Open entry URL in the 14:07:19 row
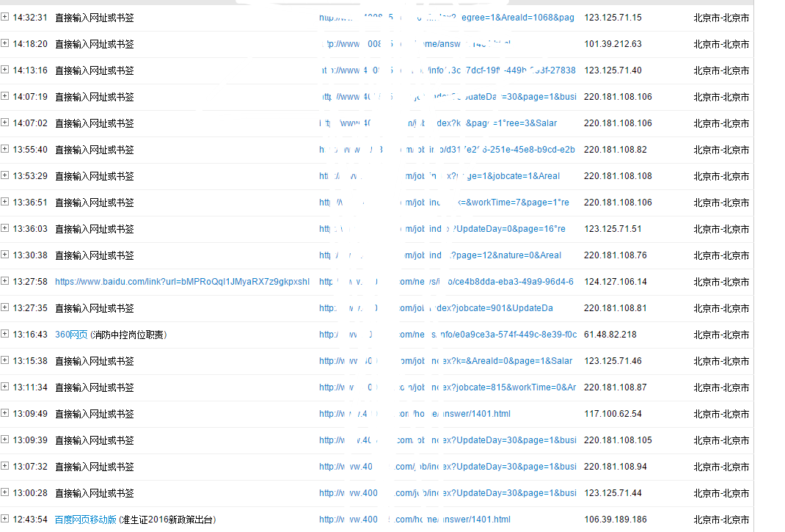Screen dimensions: 785x532 [448, 97]
